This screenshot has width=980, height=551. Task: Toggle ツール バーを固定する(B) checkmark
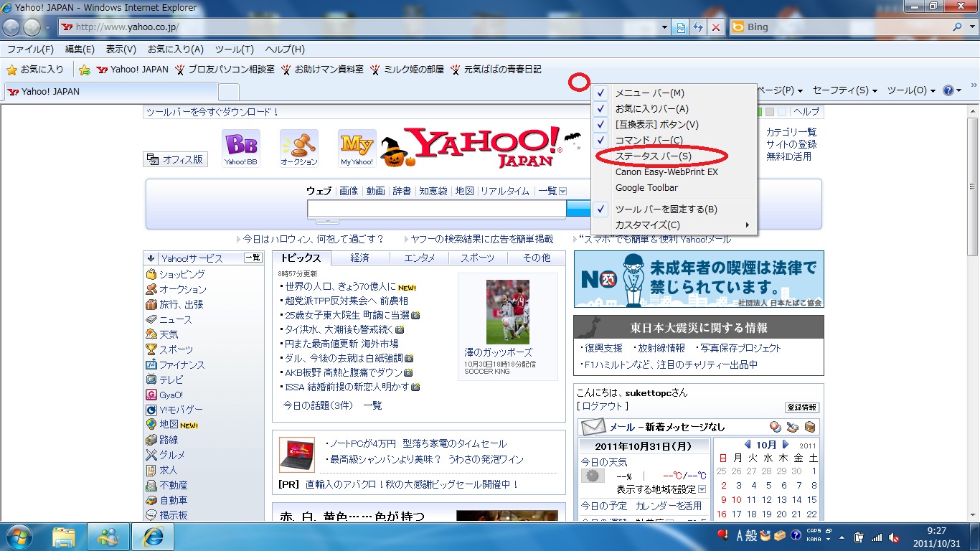601,209
